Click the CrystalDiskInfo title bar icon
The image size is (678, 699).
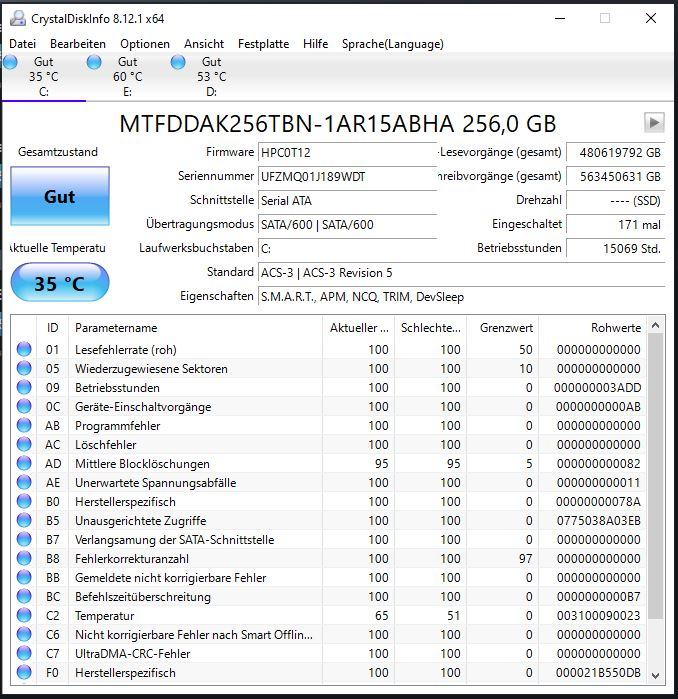pyautogui.click(x=18, y=18)
